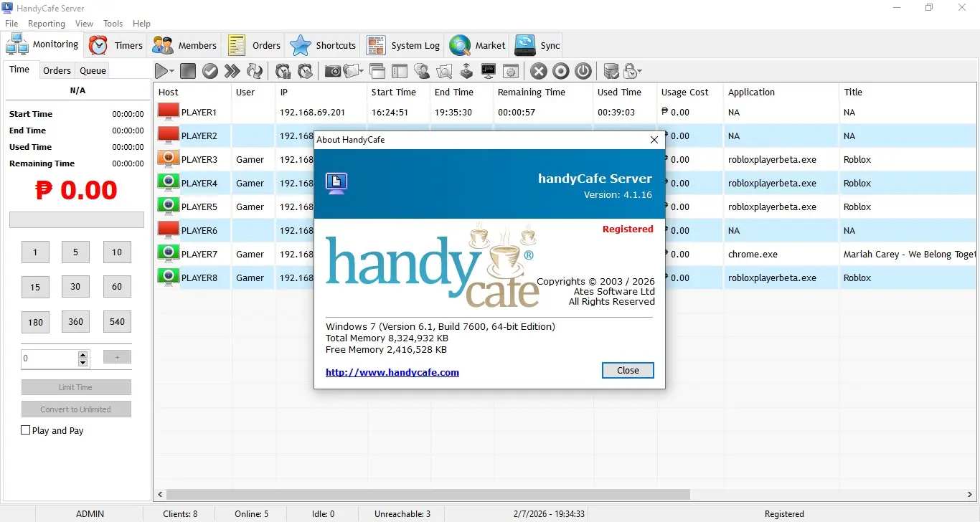Click the power shutdown toolbar icon
Screen dimensions: 980x522
point(583,71)
